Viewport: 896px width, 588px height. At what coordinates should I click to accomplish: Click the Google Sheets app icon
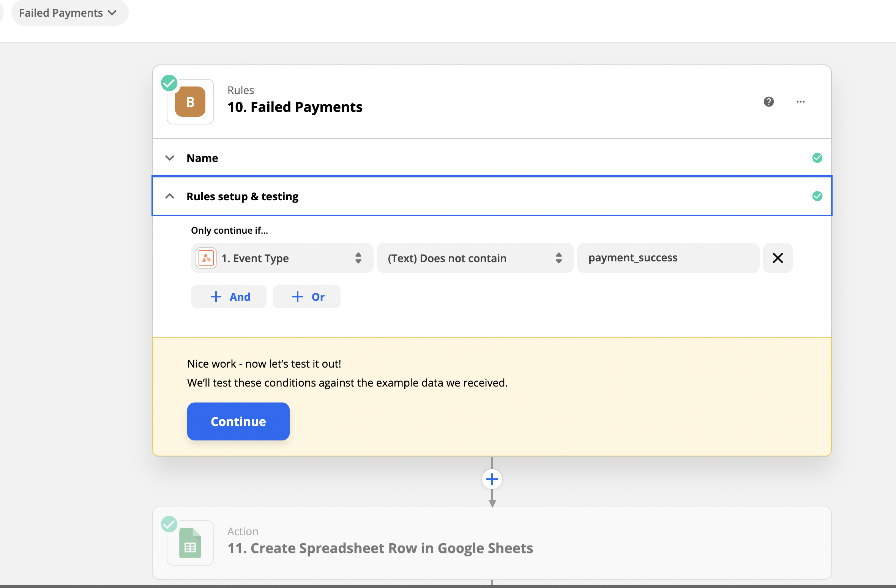click(x=190, y=543)
